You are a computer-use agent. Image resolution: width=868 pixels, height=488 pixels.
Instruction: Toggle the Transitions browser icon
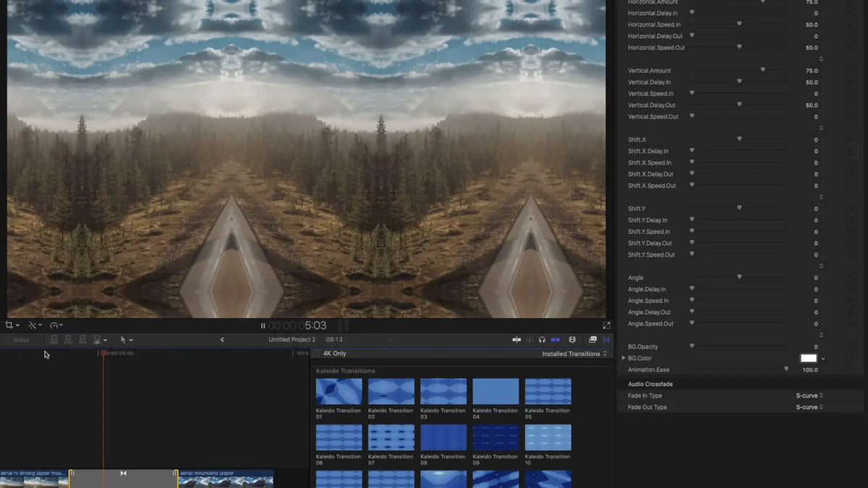coord(606,340)
